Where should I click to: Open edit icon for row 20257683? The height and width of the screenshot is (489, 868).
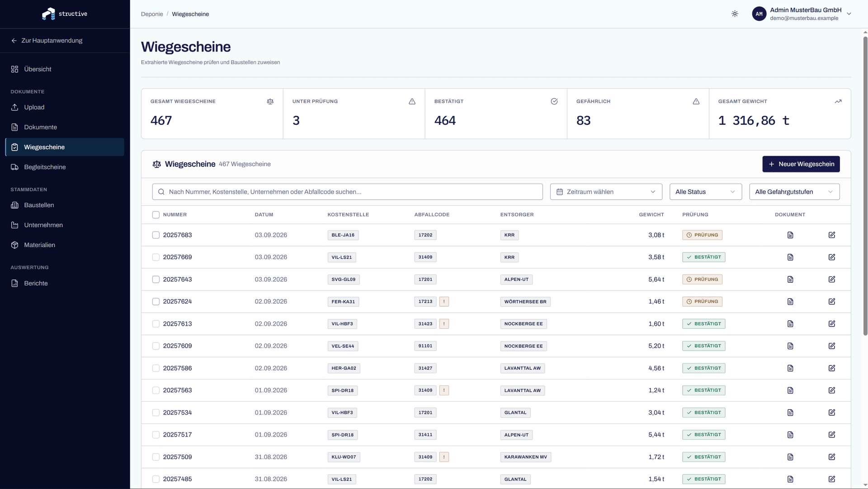point(832,235)
